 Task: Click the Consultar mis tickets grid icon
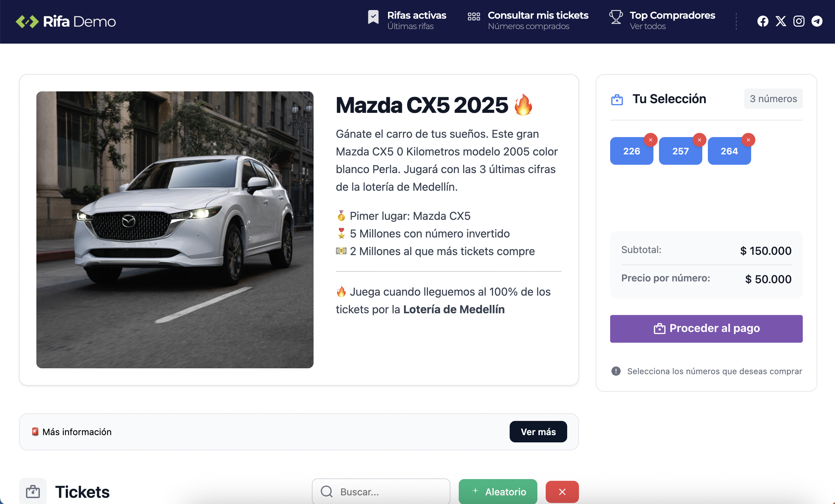(x=474, y=17)
